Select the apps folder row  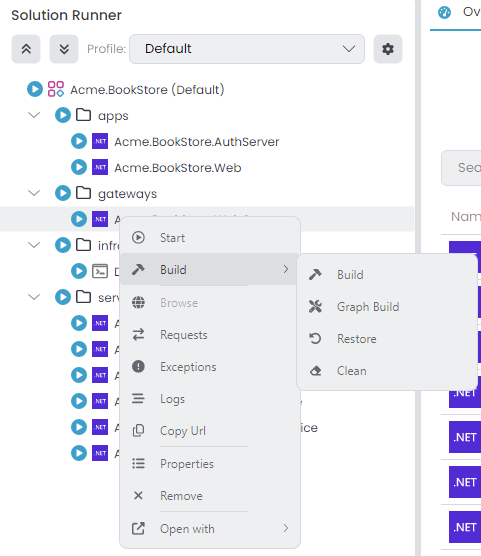(207, 115)
